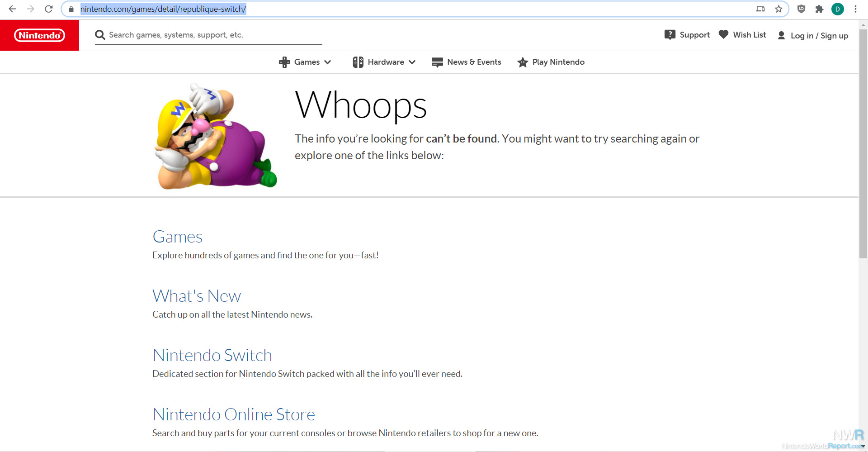
Task: Open the shield extension icon
Action: point(801,9)
